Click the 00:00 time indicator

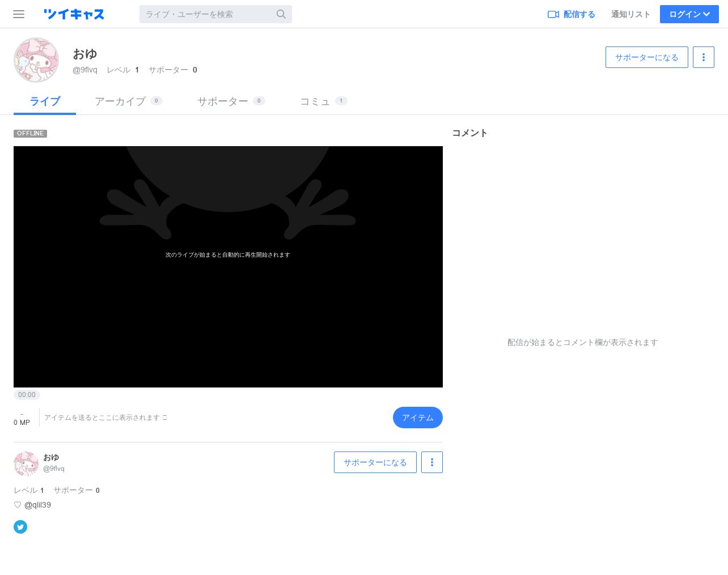click(27, 395)
